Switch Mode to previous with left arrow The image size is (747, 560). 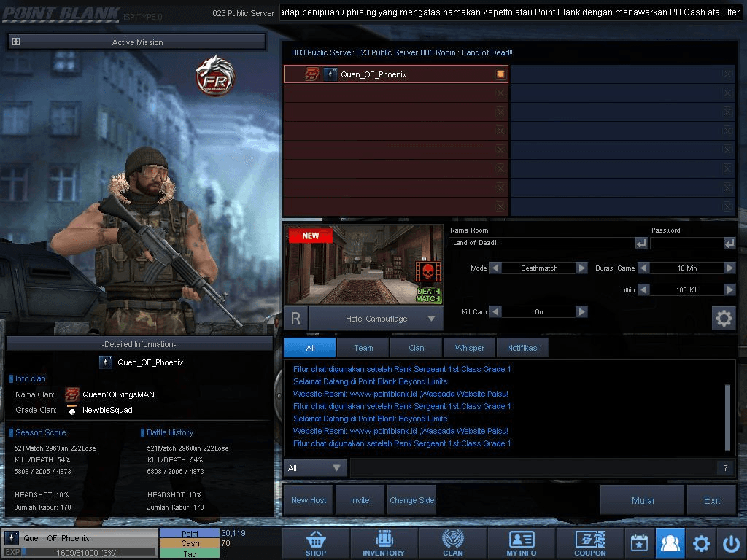click(495, 268)
